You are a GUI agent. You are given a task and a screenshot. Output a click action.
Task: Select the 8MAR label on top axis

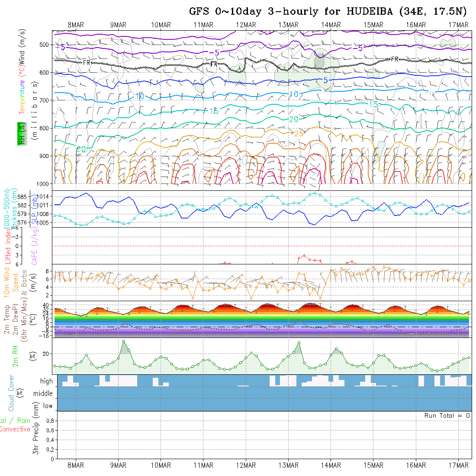tap(76, 25)
